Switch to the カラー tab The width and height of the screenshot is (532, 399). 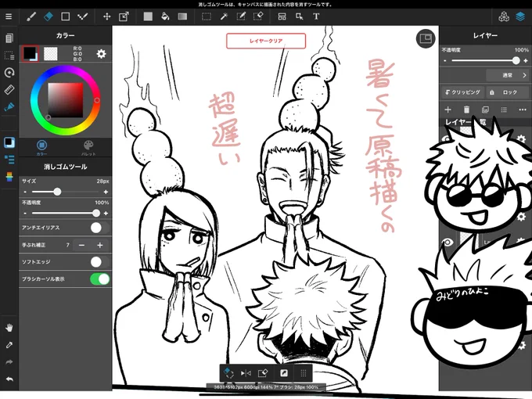click(41, 148)
